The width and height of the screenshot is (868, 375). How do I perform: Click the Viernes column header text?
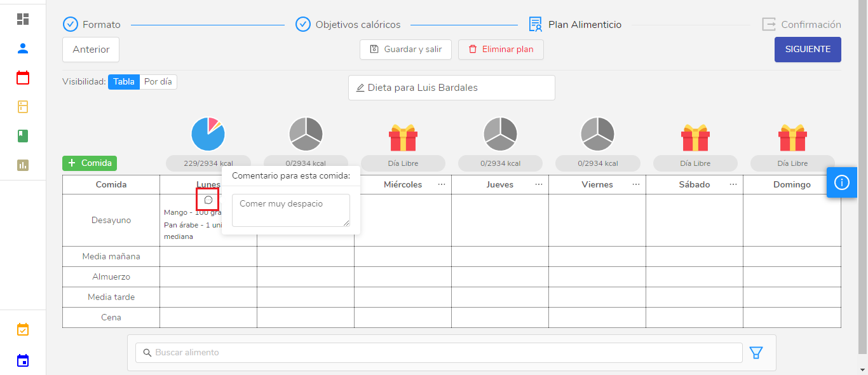point(597,184)
